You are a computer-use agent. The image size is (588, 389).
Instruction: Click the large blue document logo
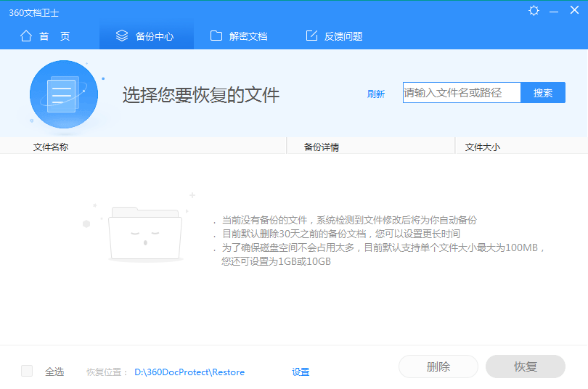64,94
